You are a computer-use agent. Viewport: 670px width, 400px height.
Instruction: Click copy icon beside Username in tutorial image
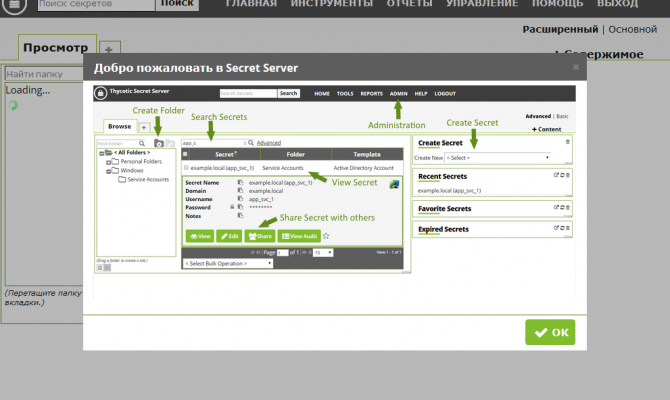pyautogui.click(x=240, y=199)
